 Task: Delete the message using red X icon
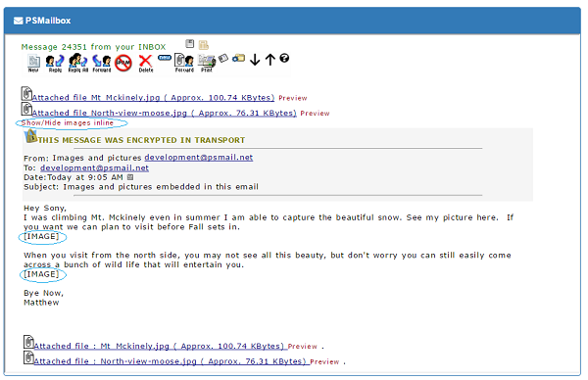(145, 63)
